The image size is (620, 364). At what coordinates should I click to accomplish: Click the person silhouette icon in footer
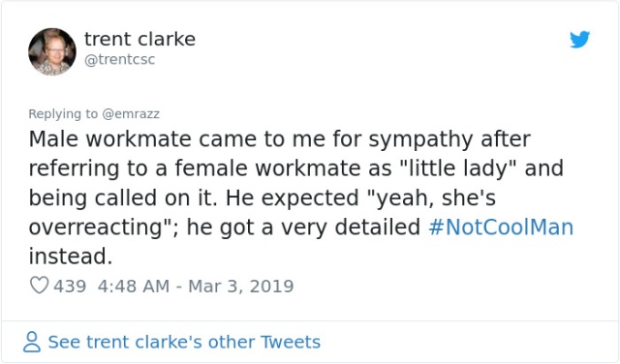click(32, 342)
